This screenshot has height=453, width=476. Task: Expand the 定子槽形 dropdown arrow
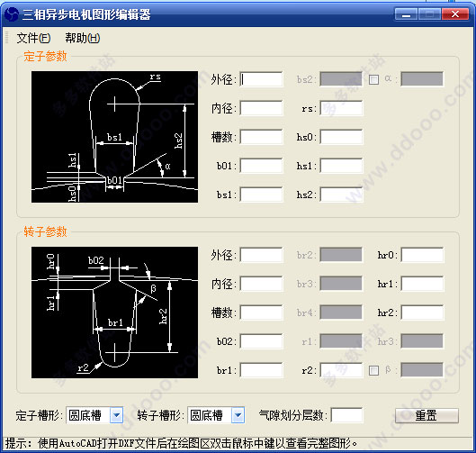(117, 415)
